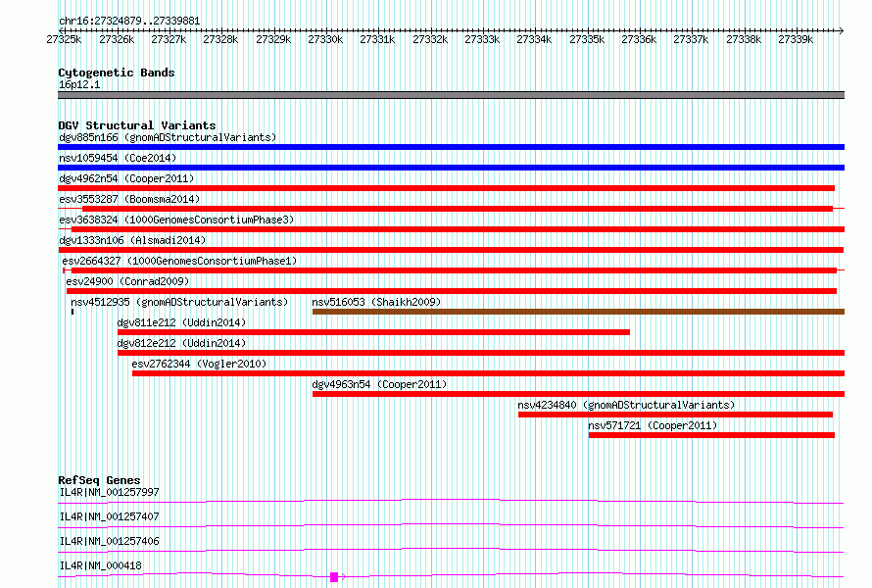Viewport: 872px width, 588px height.
Task: Open transcript IL4R|NM_001257406 label
Action: [x=109, y=541]
